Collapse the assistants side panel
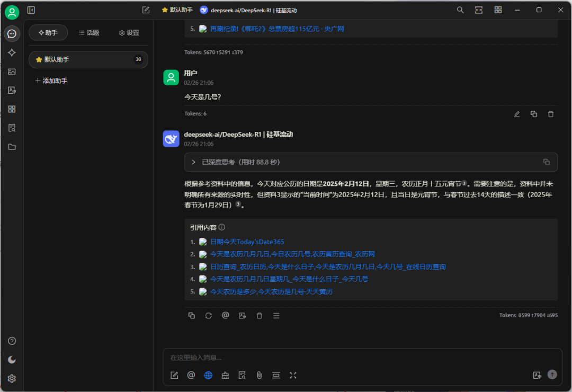 tap(31, 10)
